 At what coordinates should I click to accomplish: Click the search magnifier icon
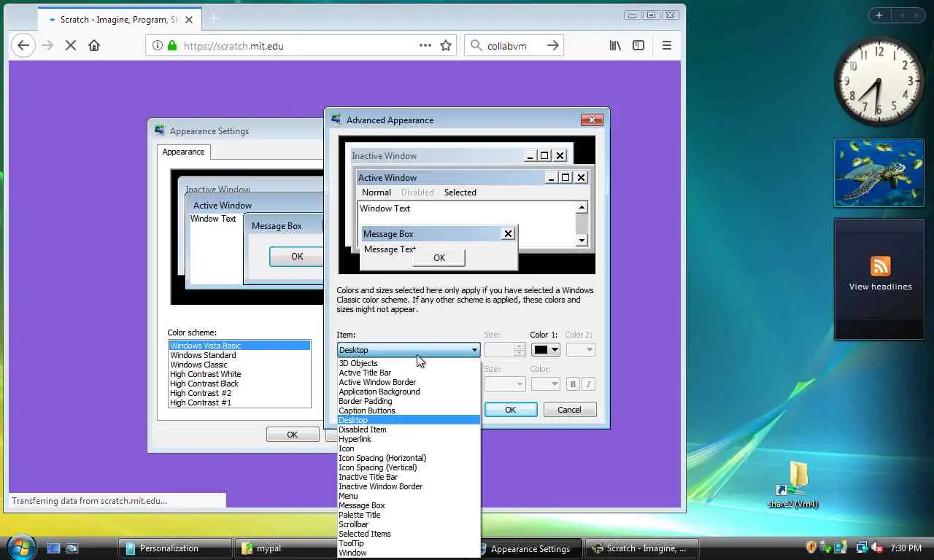pyautogui.click(x=476, y=45)
